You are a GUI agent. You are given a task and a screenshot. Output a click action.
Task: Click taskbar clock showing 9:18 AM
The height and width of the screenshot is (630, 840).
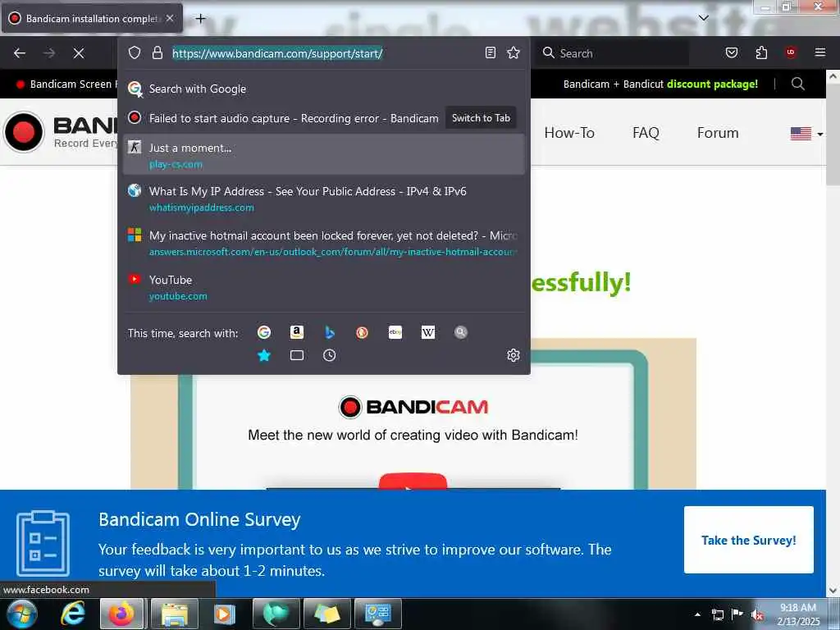[x=798, y=614]
